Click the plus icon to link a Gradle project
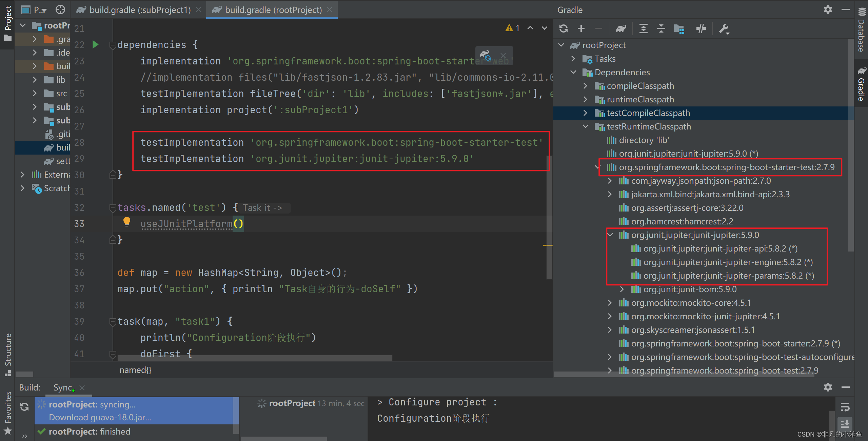The height and width of the screenshot is (441, 868). coord(581,28)
